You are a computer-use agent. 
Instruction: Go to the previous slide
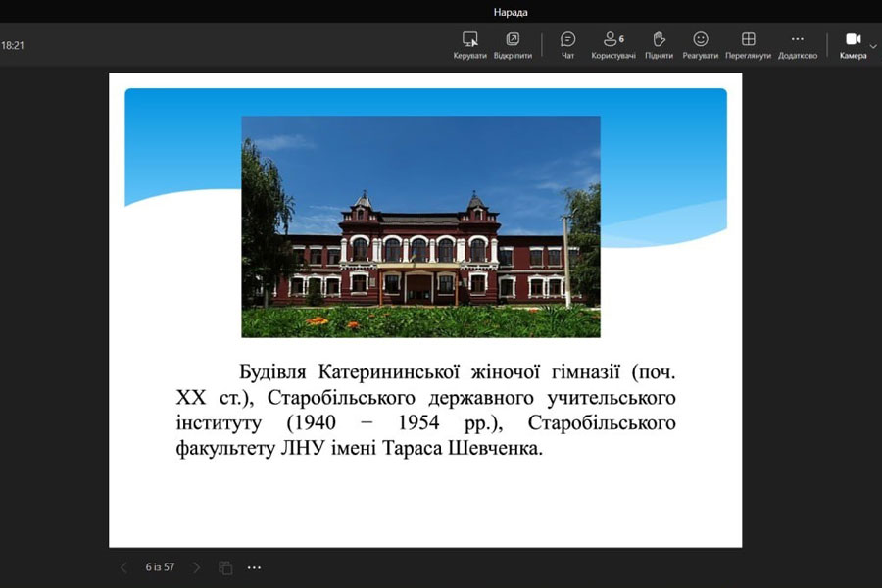123,567
